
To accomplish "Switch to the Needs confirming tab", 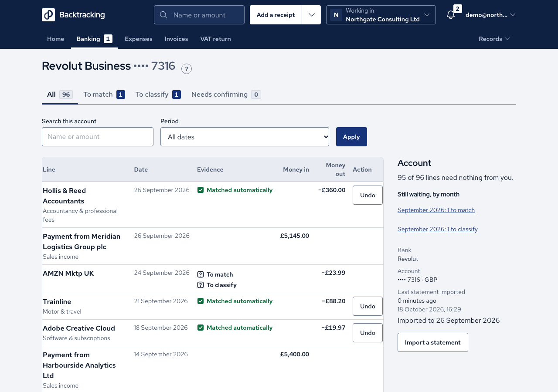I will coord(226,95).
